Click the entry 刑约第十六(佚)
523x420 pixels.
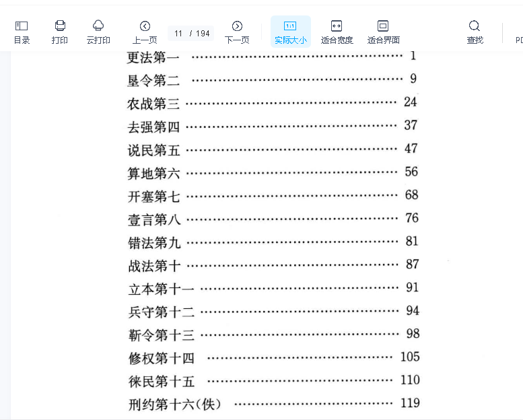175,405
